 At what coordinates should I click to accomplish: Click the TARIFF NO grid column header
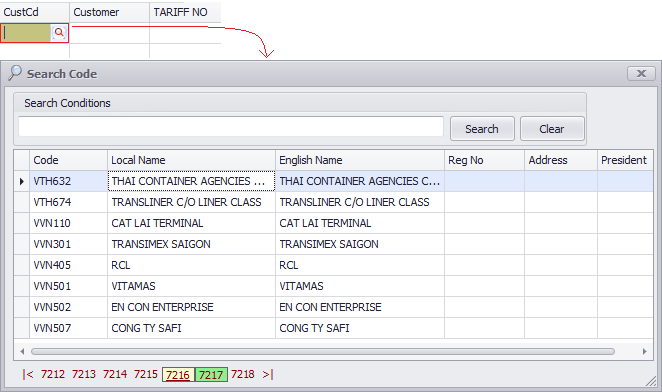tap(185, 12)
